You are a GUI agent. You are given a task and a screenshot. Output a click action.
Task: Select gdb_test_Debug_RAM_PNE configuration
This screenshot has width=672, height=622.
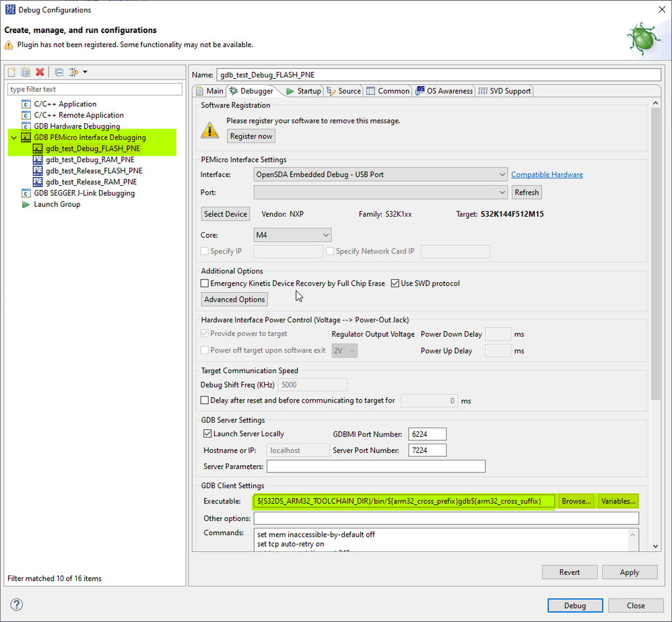(90, 160)
